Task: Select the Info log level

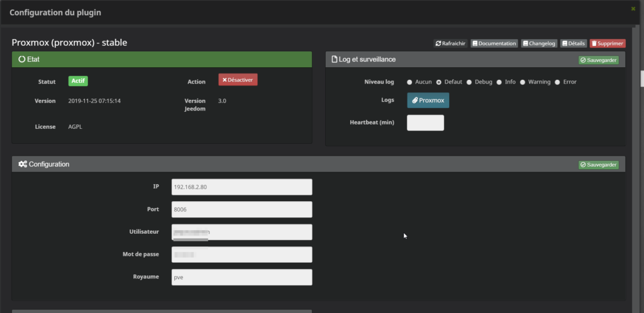Action: [499, 82]
